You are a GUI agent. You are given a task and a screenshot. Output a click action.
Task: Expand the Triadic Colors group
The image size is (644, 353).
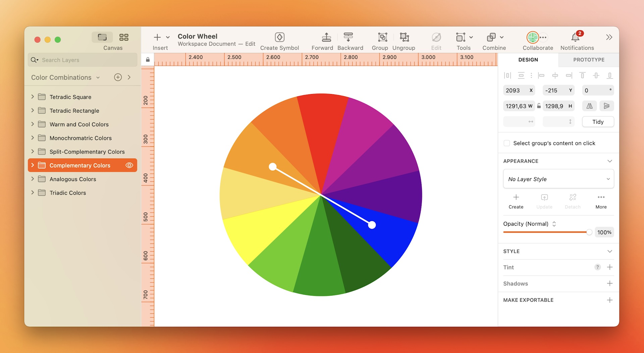click(32, 192)
